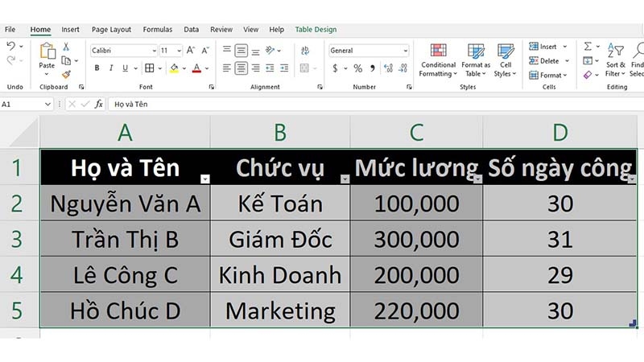Align text right
Image resolution: width=644 pixels, height=362 pixels.
(255, 68)
